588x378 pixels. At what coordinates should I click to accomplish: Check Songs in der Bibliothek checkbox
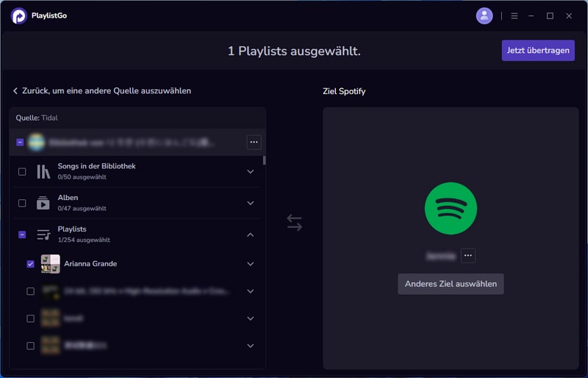(22, 171)
